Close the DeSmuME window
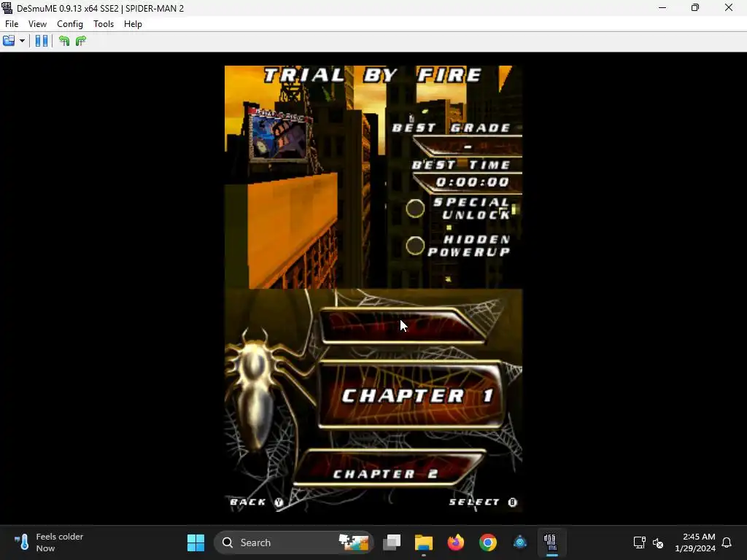 coord(729,7)
